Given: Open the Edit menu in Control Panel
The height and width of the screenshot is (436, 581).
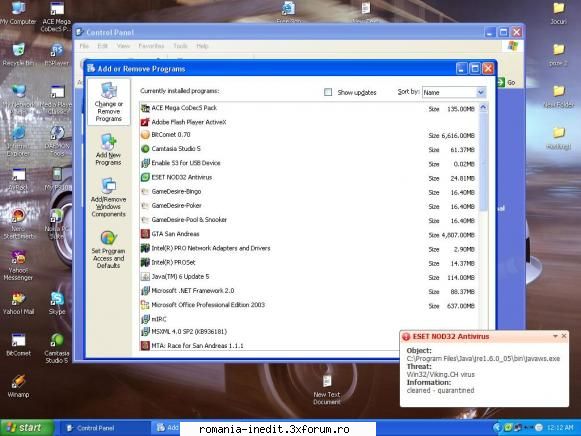Looking at the screenshot, I should tap(103, 46).
